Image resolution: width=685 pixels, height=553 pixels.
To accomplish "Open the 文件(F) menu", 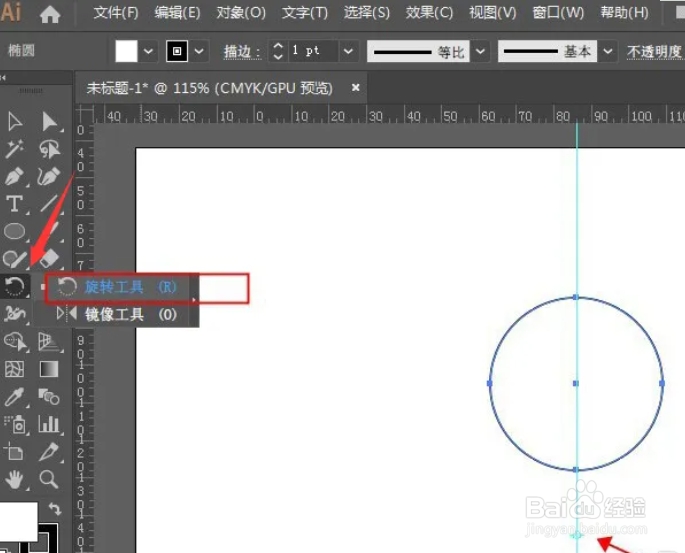I will click(116, 13).
